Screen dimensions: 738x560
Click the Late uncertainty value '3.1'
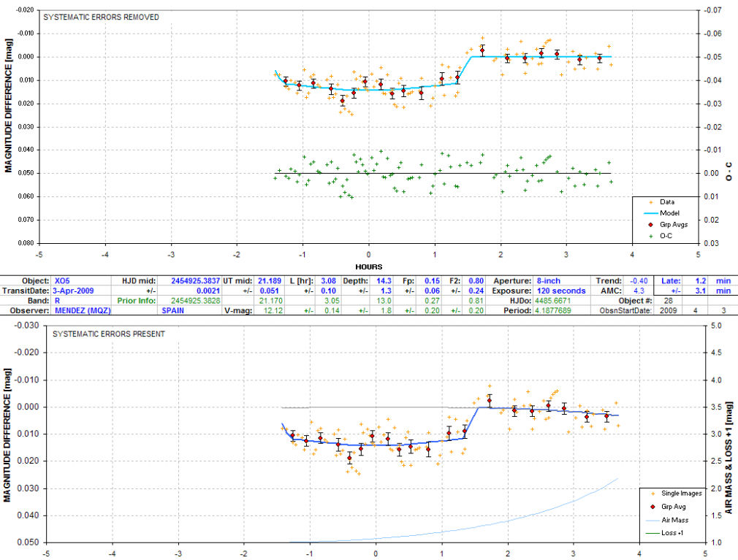coord(701,291)
